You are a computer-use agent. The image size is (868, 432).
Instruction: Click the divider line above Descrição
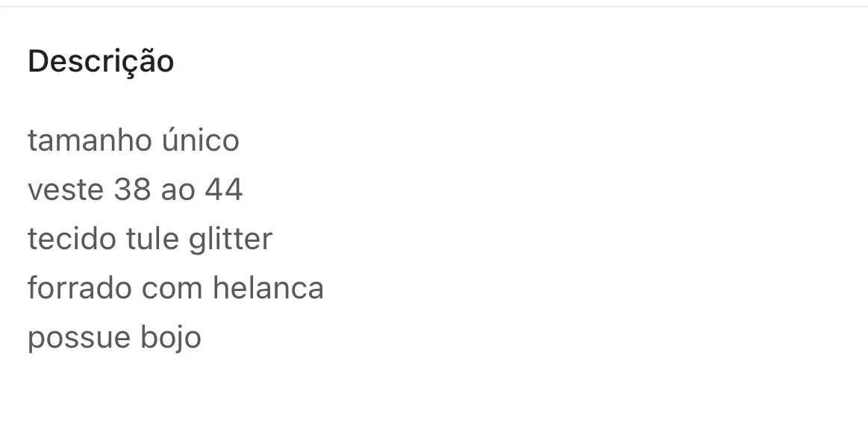pos(434,6)
